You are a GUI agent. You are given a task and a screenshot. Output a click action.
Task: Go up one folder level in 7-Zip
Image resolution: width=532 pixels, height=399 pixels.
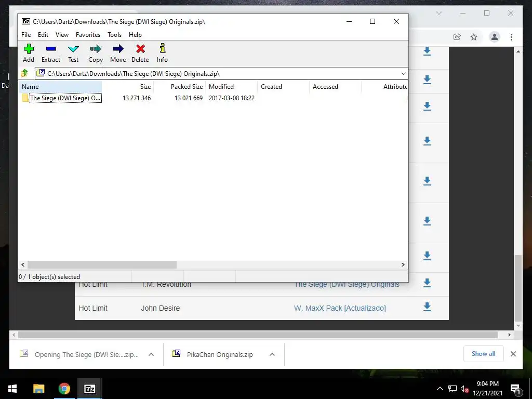pos(24,73)
